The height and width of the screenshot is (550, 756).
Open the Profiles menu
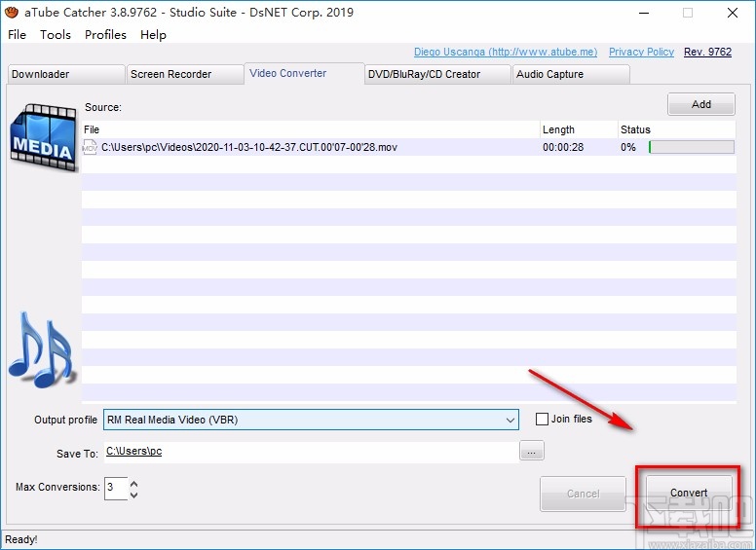[x=105, y=34]
